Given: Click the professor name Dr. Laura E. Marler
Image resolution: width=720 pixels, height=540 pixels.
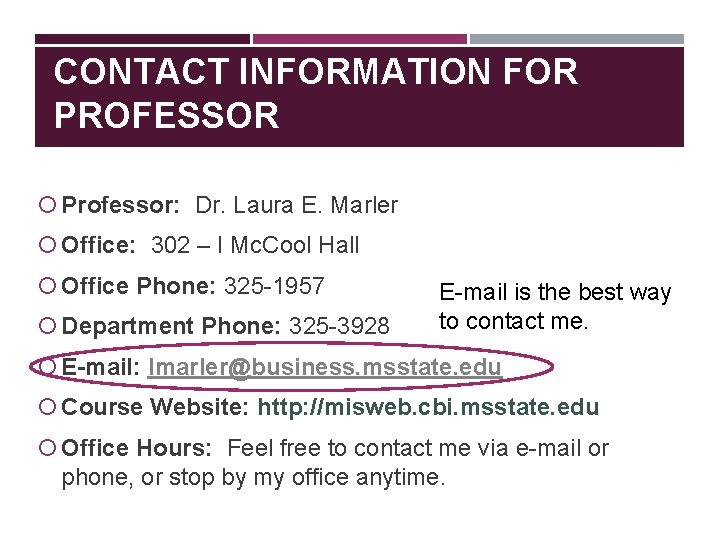Looking at the screenshot, I should click(297, 205).
